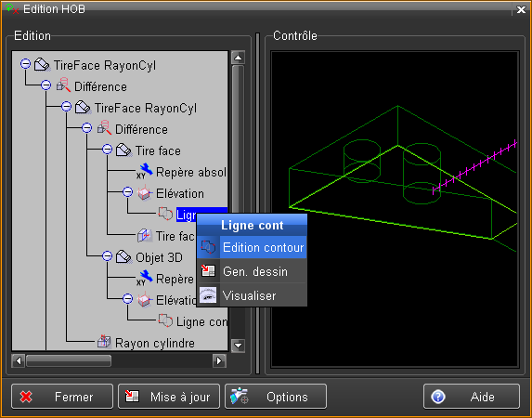Click the Mise à jour button
Viewport: 532px width, 418px height.
click(x=169, y=397)
